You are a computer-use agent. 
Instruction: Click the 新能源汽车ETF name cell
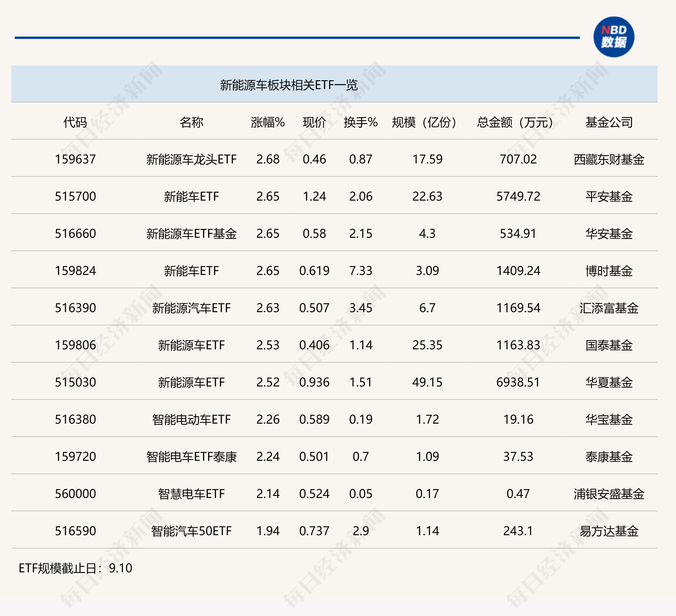191,308
